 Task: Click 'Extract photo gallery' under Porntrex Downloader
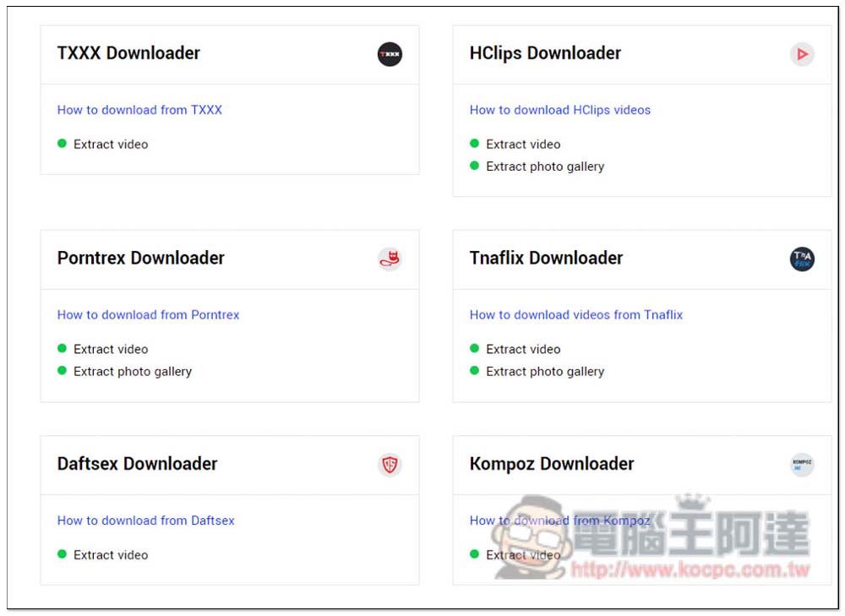coord(133,372)
